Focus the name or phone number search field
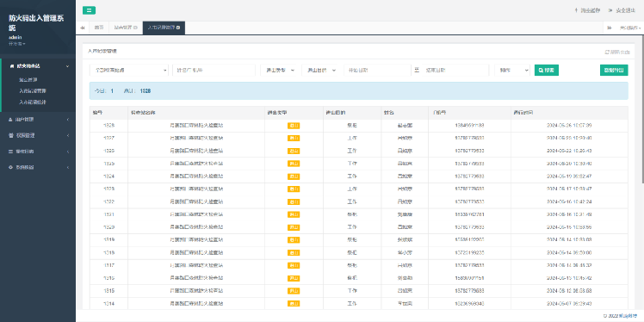 214,71
